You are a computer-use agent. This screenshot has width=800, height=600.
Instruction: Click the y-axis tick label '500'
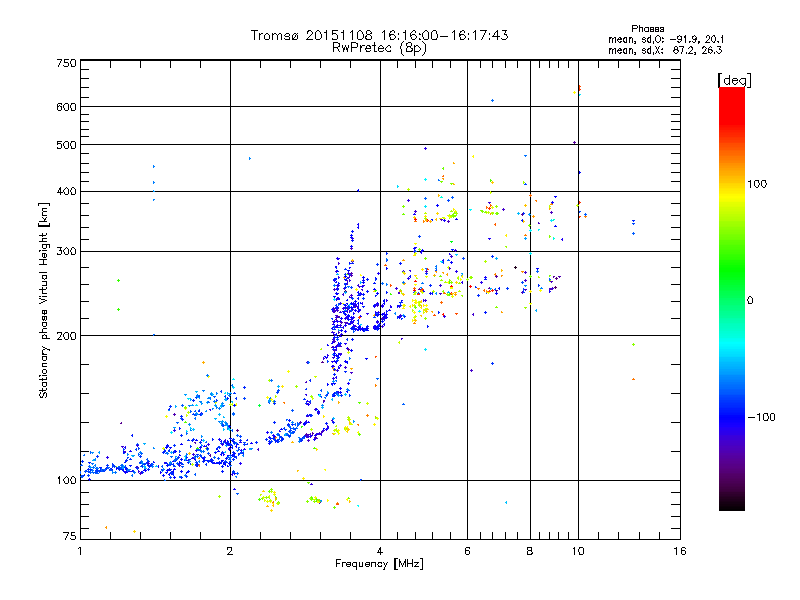coord(66,145)
